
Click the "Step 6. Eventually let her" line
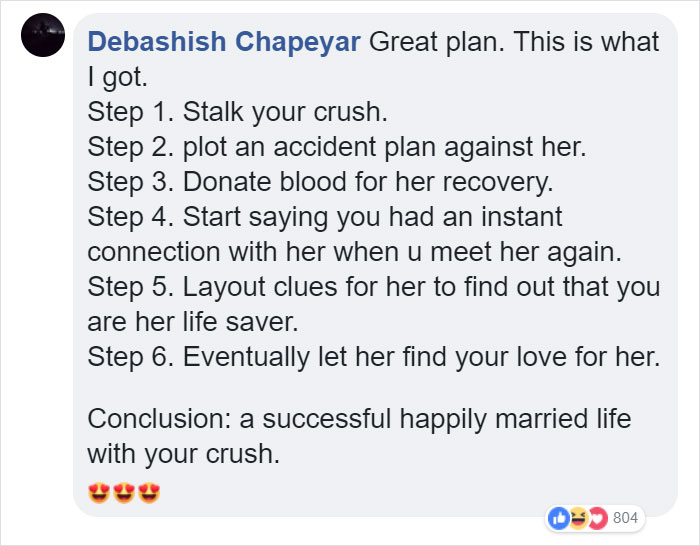coord(373,356)
